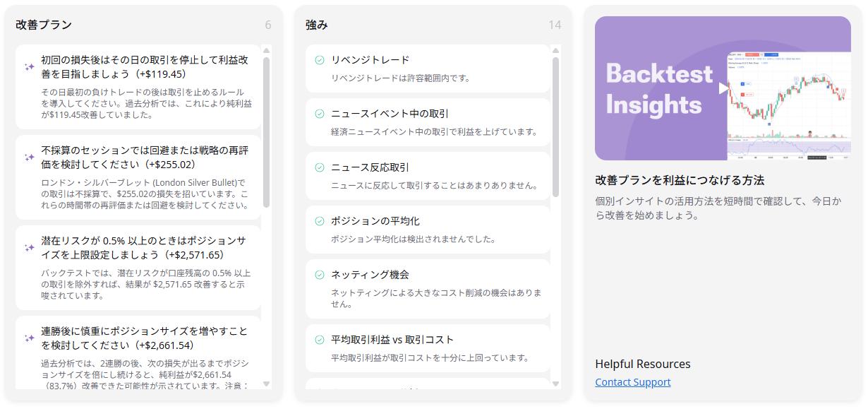Image resolution: width=868 pixels, height=409 pixels.
Task: Click the 強み scrollbar thumb
Action: [555, 127]
